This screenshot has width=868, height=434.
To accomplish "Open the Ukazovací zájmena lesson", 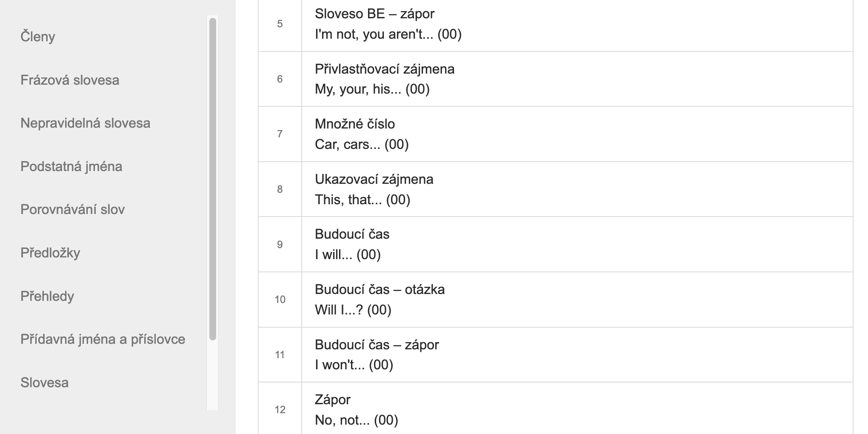I will [374, 179].
